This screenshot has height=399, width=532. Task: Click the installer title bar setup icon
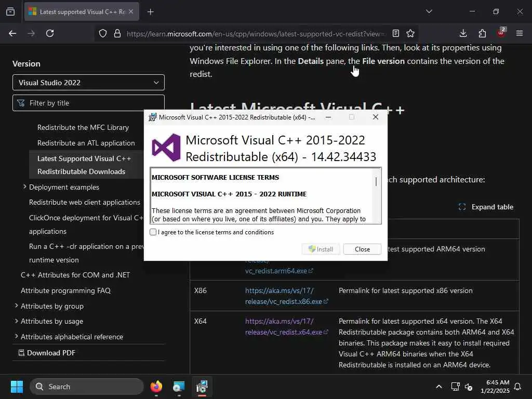point(152,117)
